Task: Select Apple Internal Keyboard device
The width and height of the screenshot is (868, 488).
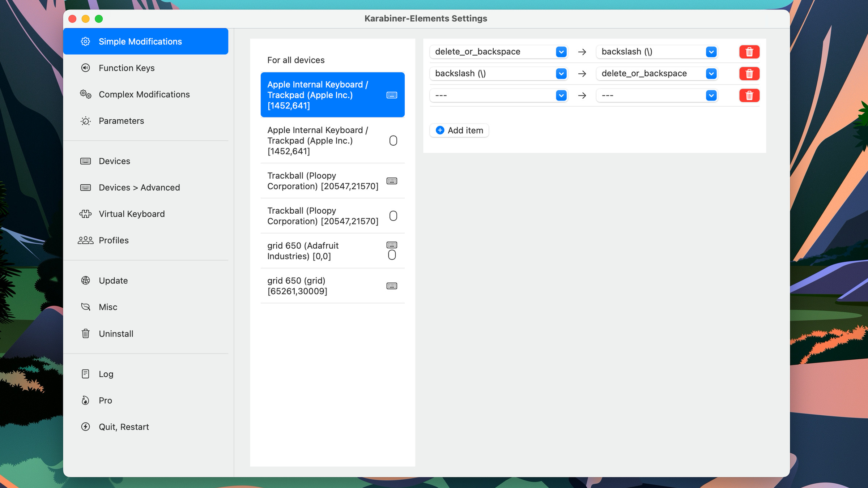Action: coord(332,94)
